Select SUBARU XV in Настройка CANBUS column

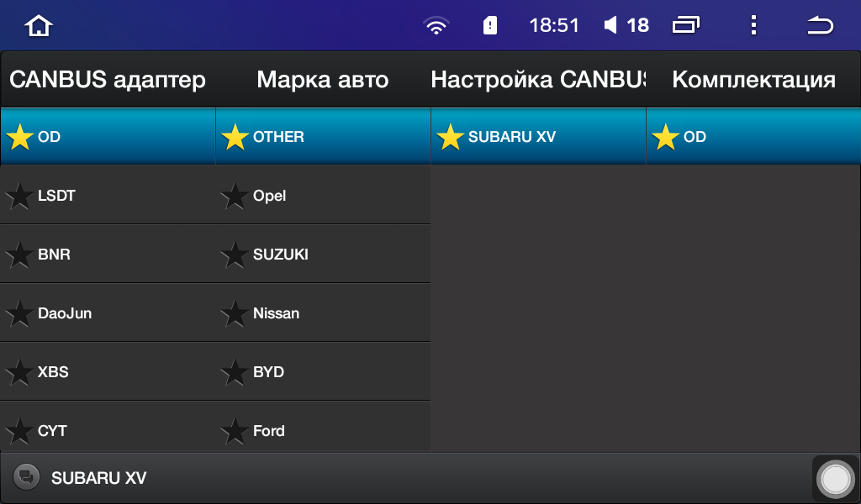(538, 137)
